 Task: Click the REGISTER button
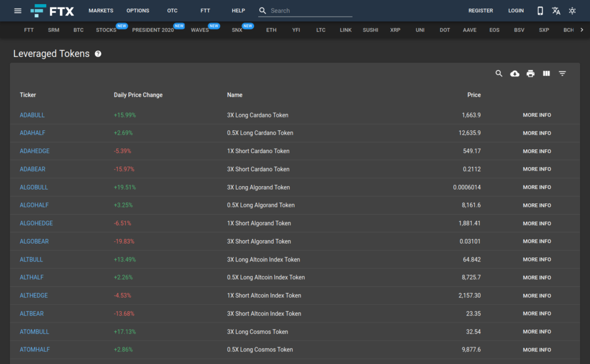tap(481, 10)
